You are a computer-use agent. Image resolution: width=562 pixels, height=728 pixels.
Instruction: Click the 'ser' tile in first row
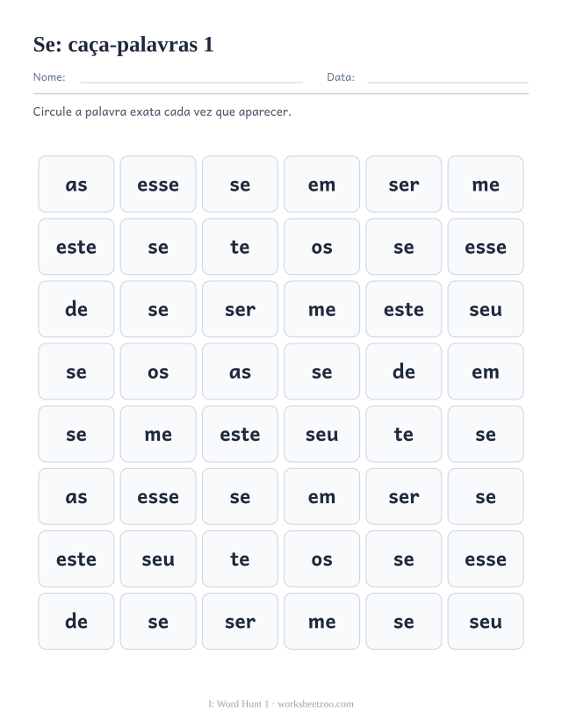pos(404,184)
